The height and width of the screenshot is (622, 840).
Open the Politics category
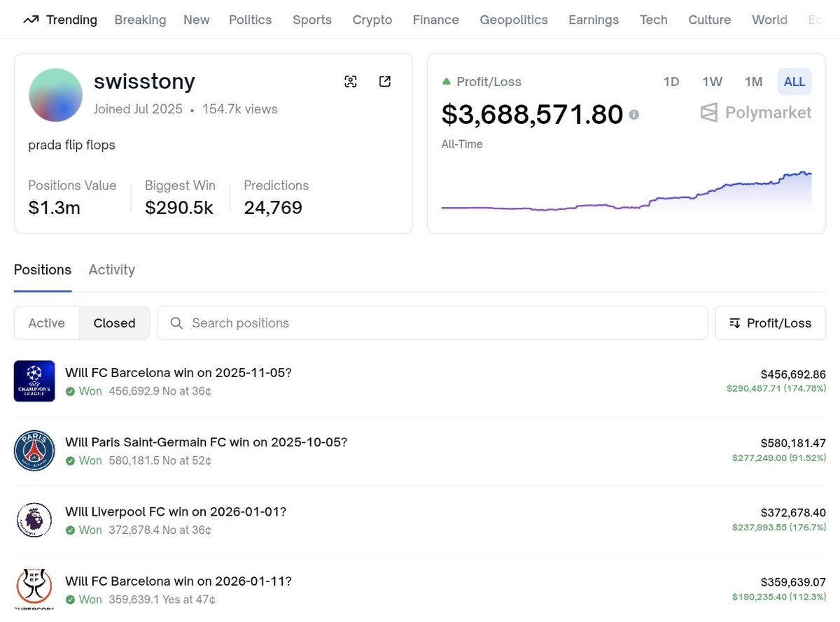[x=250, y=20]
